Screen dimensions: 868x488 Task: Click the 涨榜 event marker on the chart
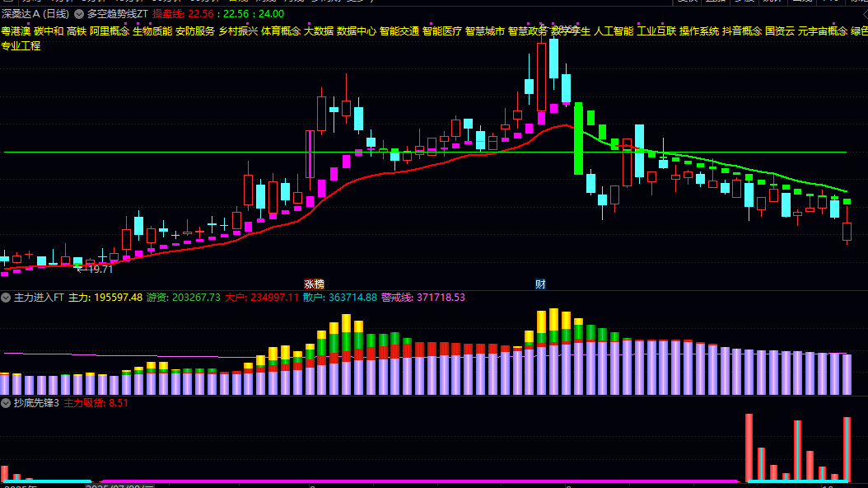point(314,284)
